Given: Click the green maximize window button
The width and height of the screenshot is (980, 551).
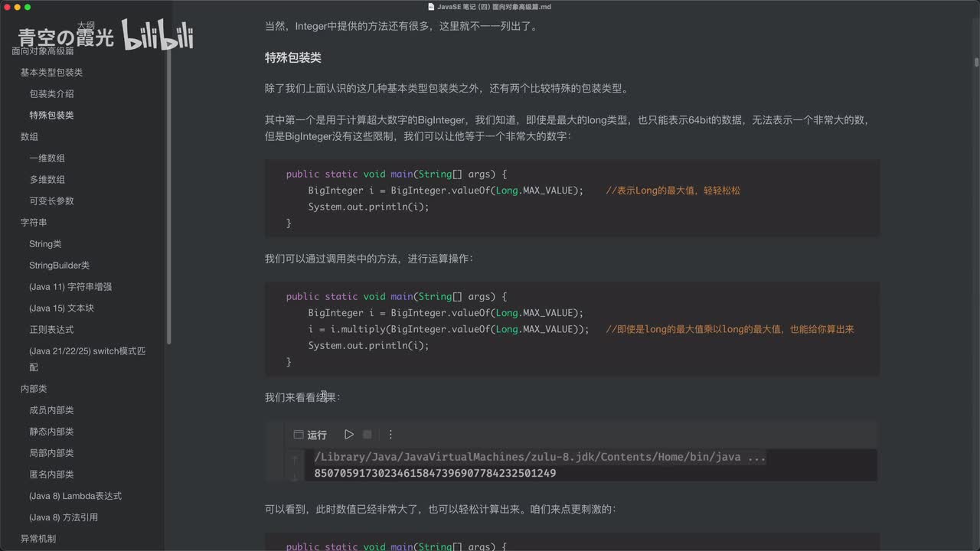Looking at the screenshot, I should 28,7.
